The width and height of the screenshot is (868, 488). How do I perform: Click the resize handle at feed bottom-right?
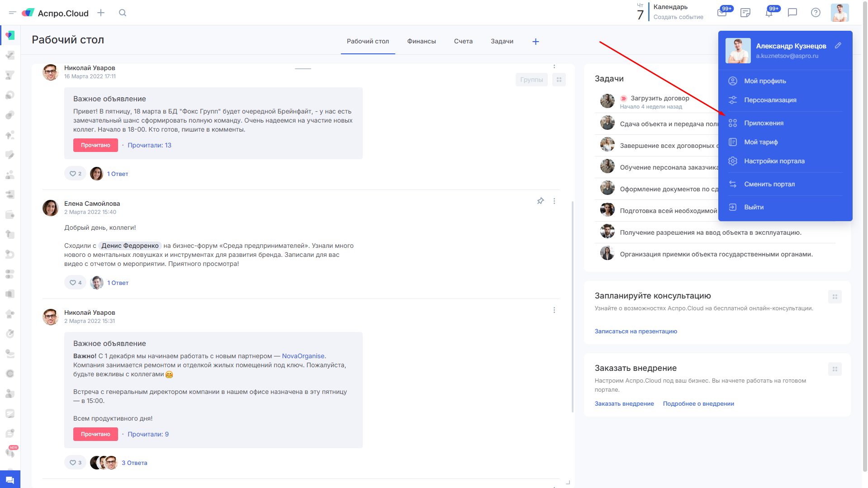pyautogui.click(x=568, y=482)
